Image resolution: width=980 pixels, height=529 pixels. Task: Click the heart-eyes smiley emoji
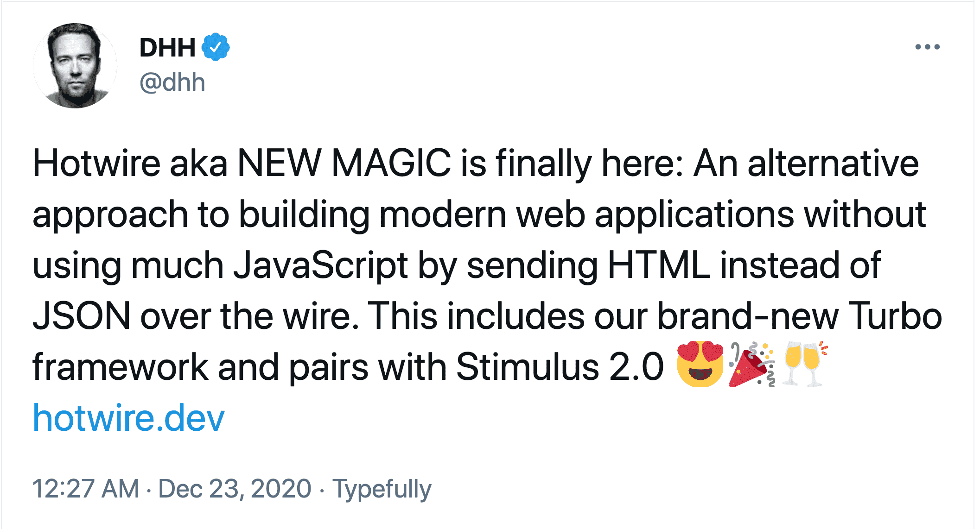click(x=700, y=365)
